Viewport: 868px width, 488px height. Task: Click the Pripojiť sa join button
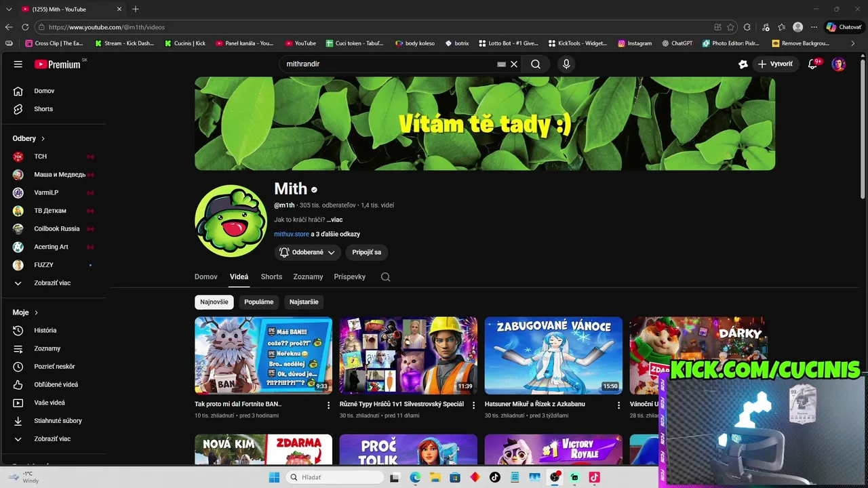click(366, 252)
